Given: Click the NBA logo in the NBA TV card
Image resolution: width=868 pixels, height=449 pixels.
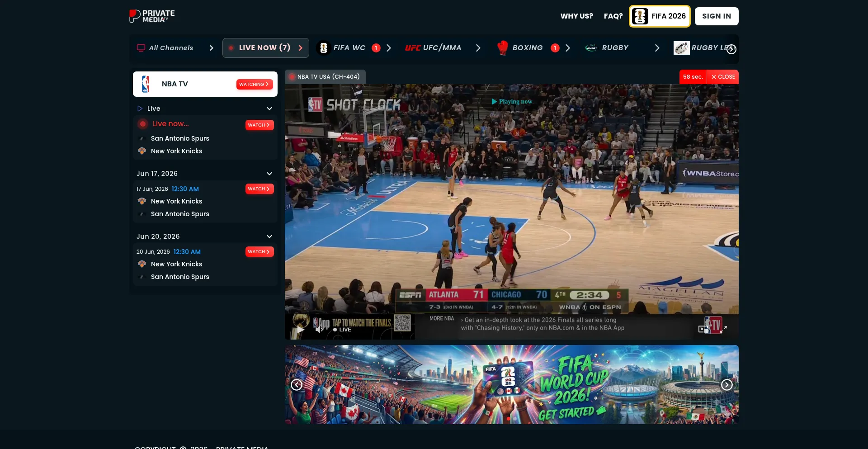Looking at the screenshot, I should [146, 84].
